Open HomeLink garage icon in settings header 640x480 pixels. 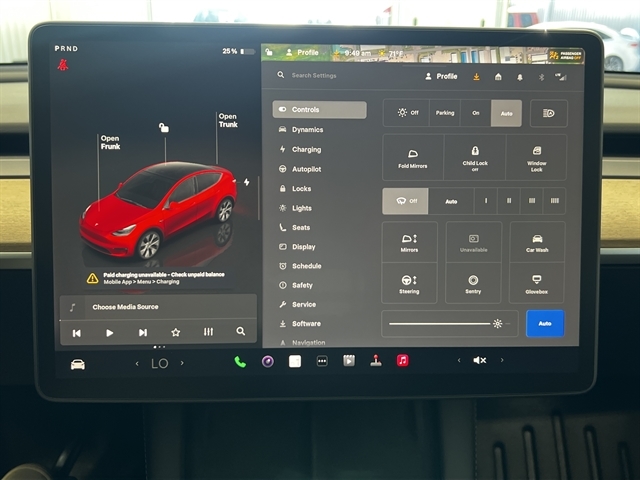(498, 77)
